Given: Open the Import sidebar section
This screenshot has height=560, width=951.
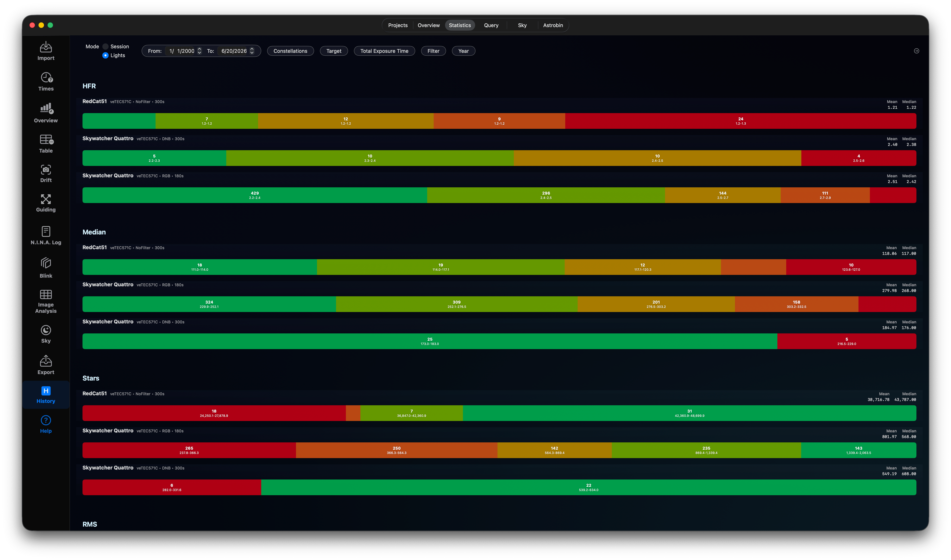Looking at the screenshot, I should 46,51.
